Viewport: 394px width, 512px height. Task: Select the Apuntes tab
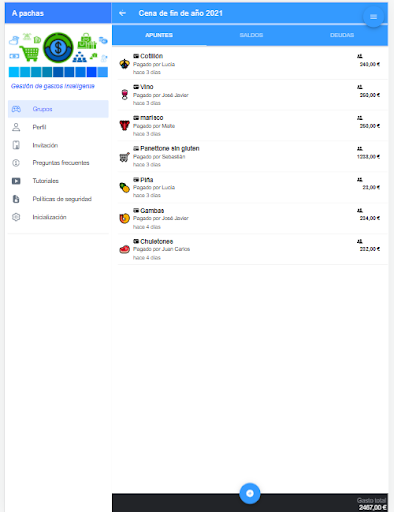(x=159, y=35)
